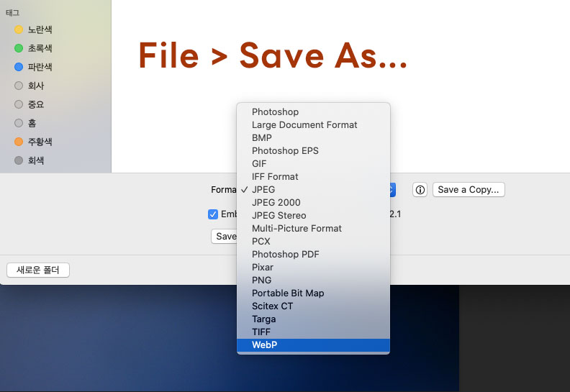Viewport: 570px width, 392px height.
Task: Choose the checked JPEG format
Action: click(313, 190)
